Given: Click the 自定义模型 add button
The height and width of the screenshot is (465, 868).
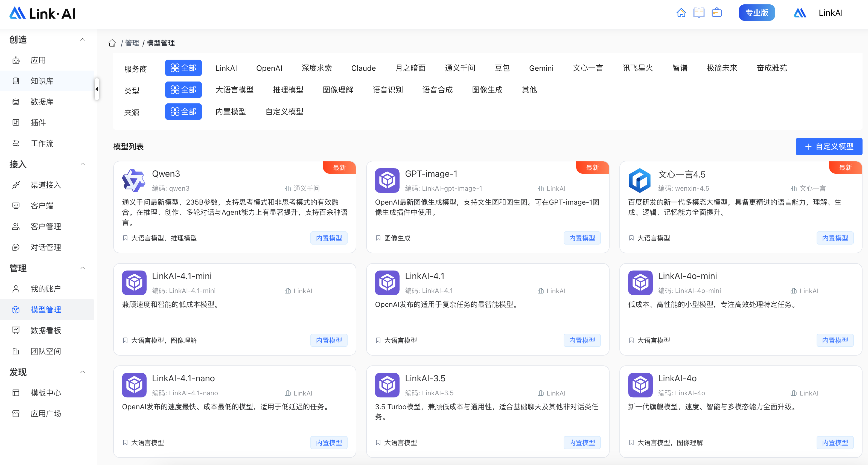Looking at the screenshot, I should (829, 147).
